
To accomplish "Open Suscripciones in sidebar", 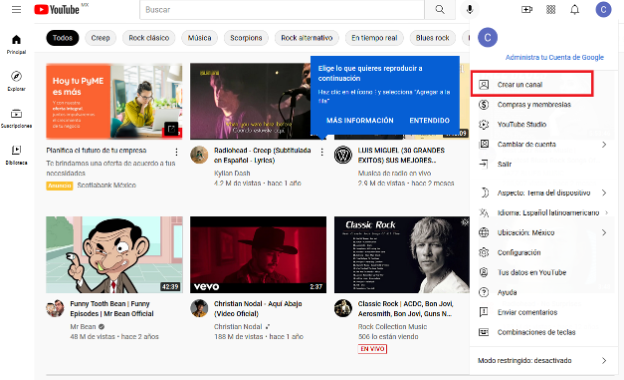I will pos(16,118).
